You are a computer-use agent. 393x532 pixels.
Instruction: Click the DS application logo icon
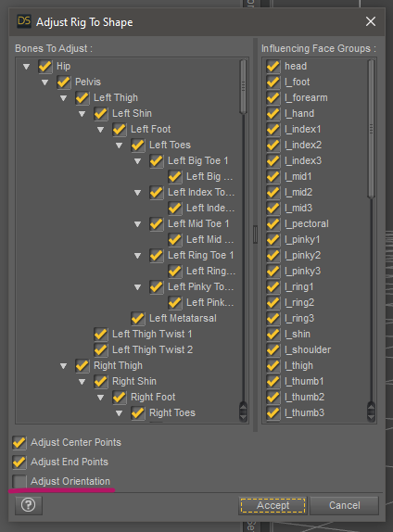(24, 21)
